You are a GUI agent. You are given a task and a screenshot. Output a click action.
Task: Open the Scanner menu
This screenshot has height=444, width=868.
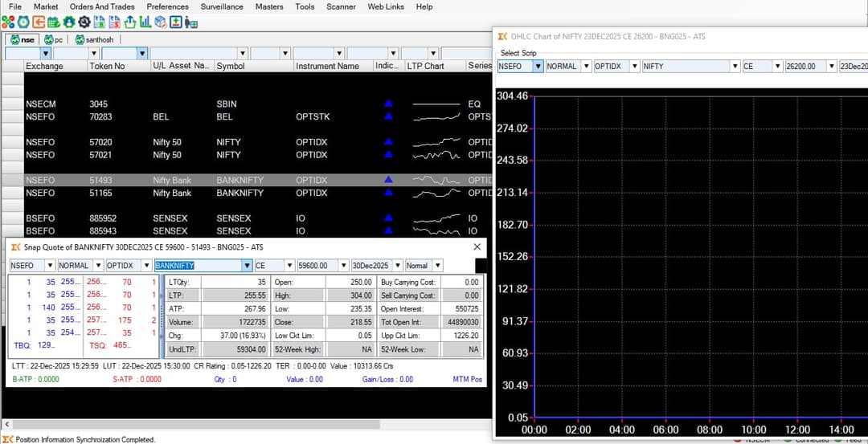[x=342, y=6]
